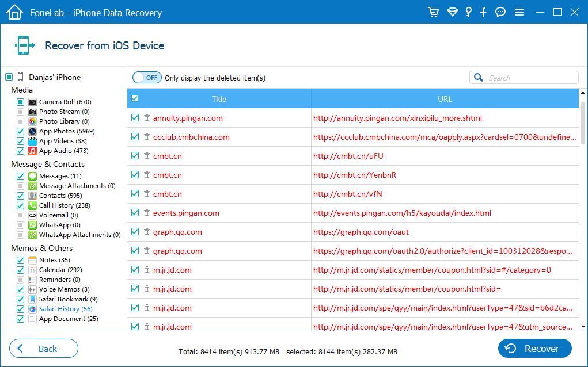
Task: Click trash icon beside annuity.pingan.com
Action: [147, 117]
